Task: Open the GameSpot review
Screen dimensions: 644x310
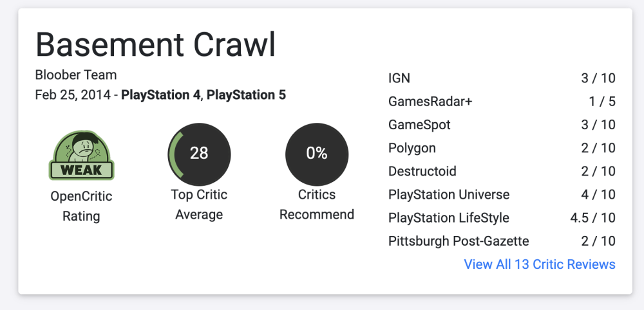Action: [x=419, y=125]
